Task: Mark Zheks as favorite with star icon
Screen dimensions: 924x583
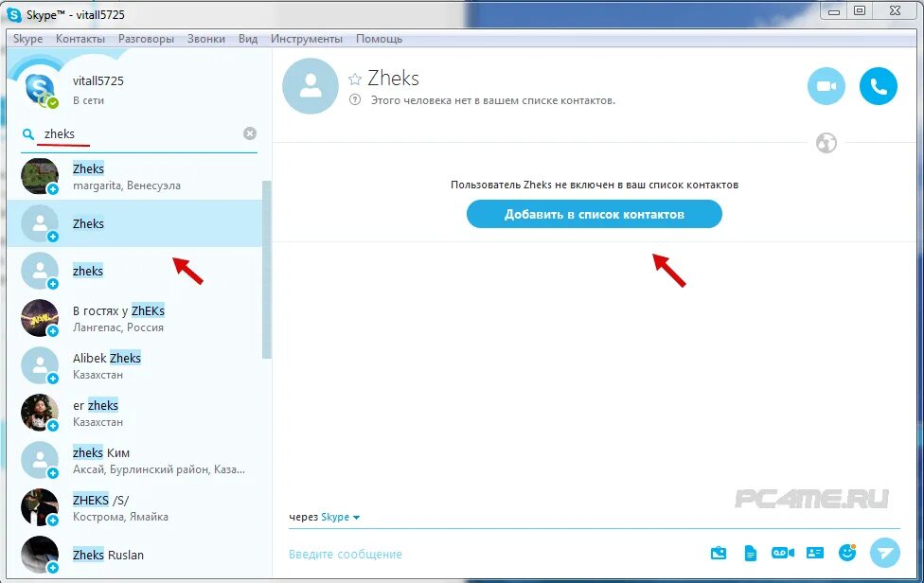Action: [x=355, y=79]
